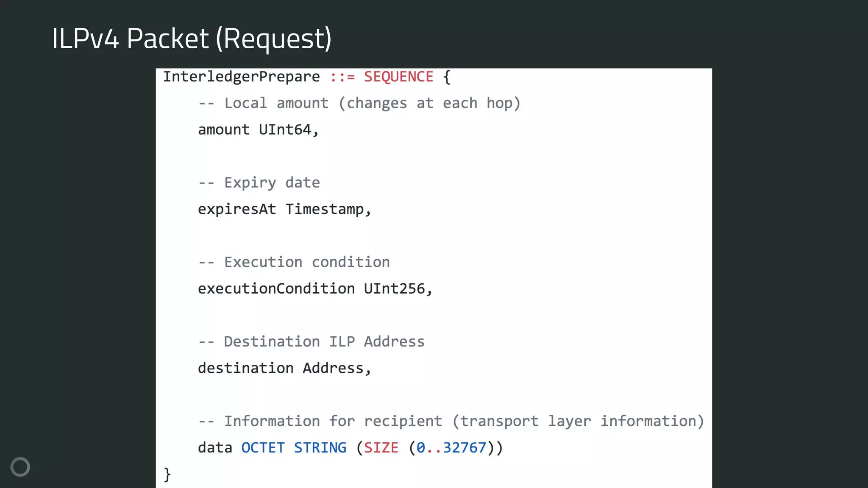Click the '-- Expiry date' comment line
868x488 pixels.
(259, 183)
